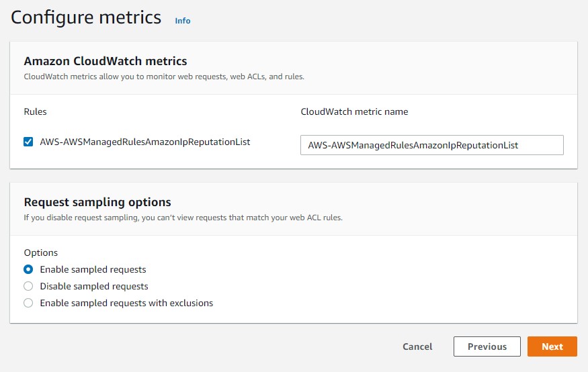Click the Amazon CloudWatch metrics heading
Viewport: 588px width, 372px height.
(x=106, y=61)
